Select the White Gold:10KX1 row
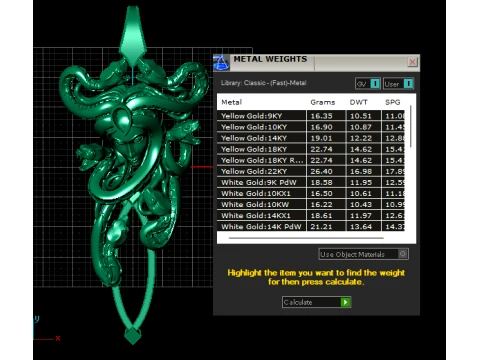 (x=311, y=193)
